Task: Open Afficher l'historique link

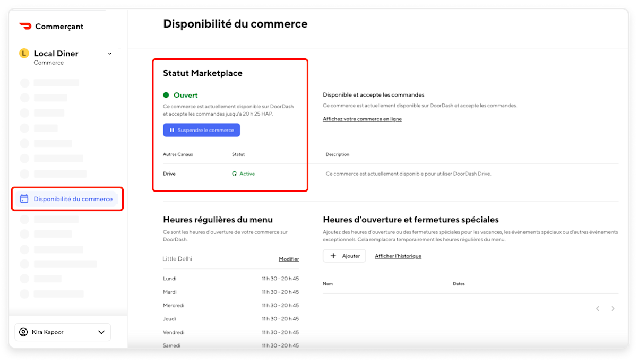Action: pos(398,256)
